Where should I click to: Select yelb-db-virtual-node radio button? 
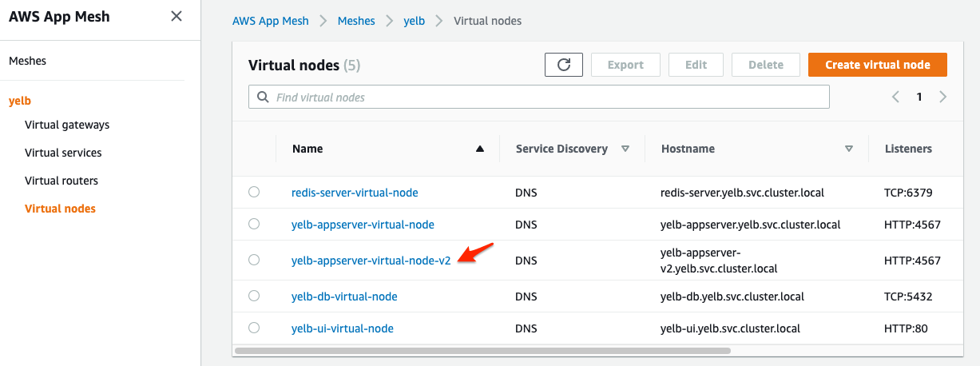click(x=254, y=296)
